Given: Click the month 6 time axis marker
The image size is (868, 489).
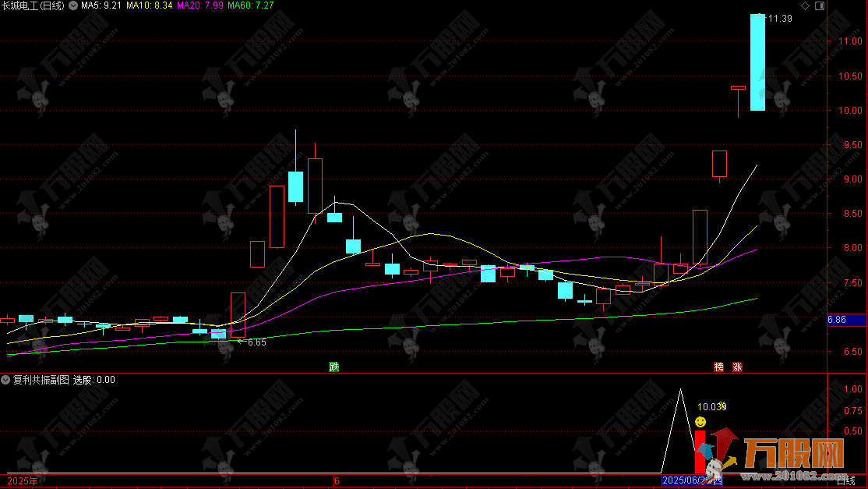Looking at the screenshot, I should [337, 480].
